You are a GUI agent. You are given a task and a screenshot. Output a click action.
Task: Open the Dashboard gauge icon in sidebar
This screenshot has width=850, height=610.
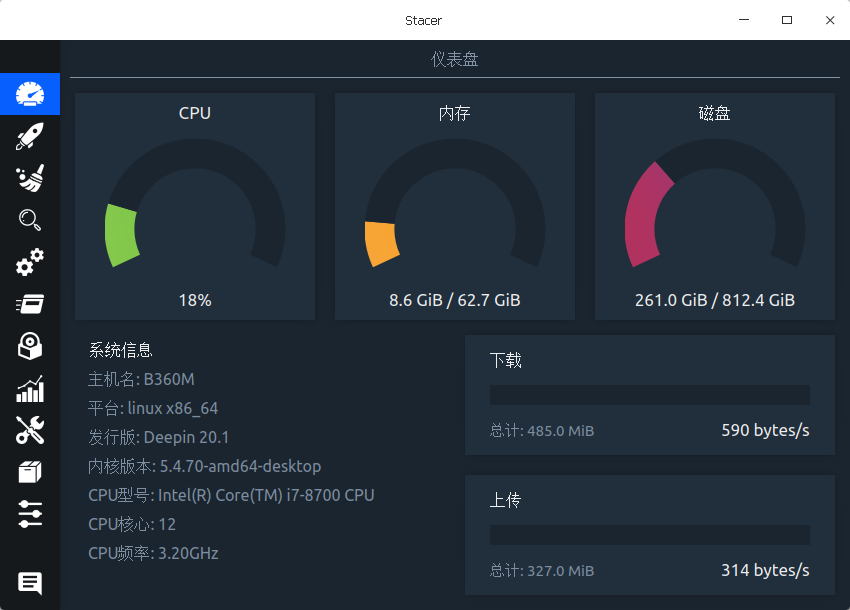(x=30, y=94)
